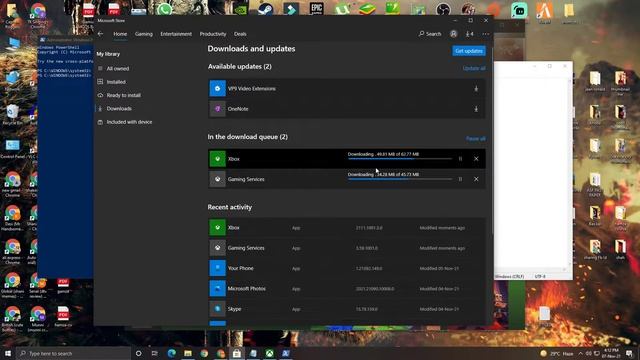Open the user account profile icon
640x360 pixels.
point(453,34)
